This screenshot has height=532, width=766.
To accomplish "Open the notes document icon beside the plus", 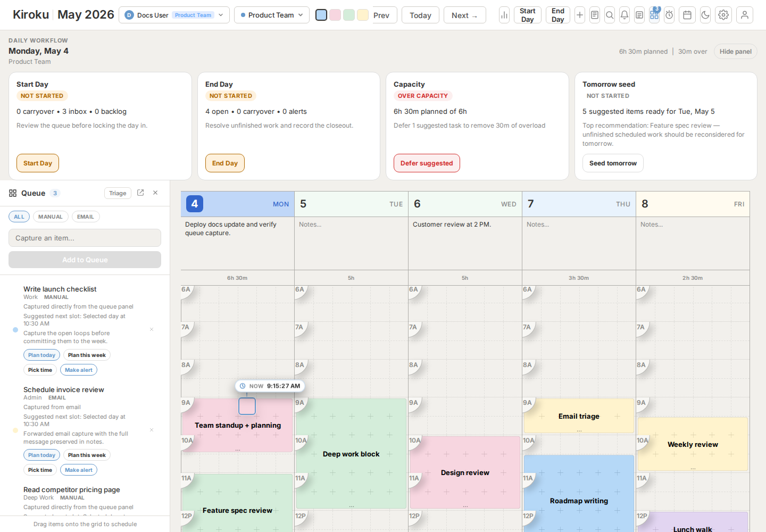I will [x=595, y=15].
